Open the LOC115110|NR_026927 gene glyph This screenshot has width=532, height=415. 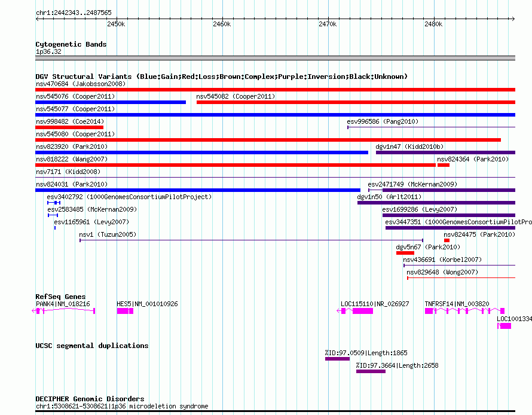point(355,311)
